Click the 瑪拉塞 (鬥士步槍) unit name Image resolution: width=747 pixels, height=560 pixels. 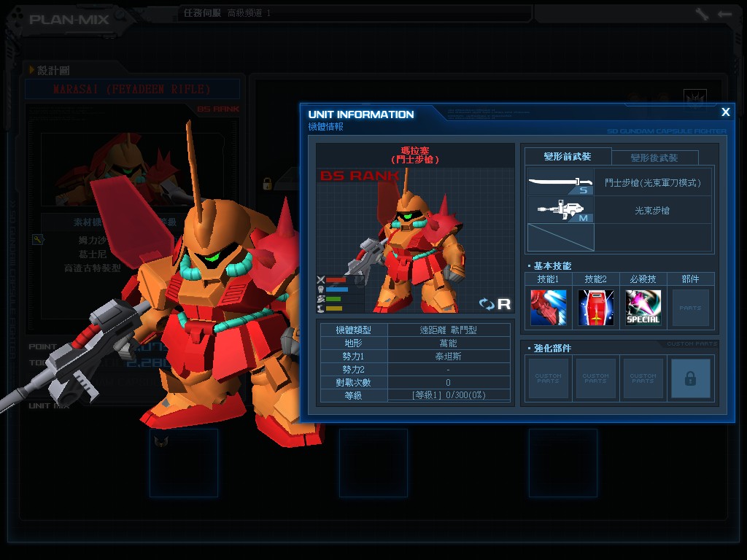click(x=415, y=155)
